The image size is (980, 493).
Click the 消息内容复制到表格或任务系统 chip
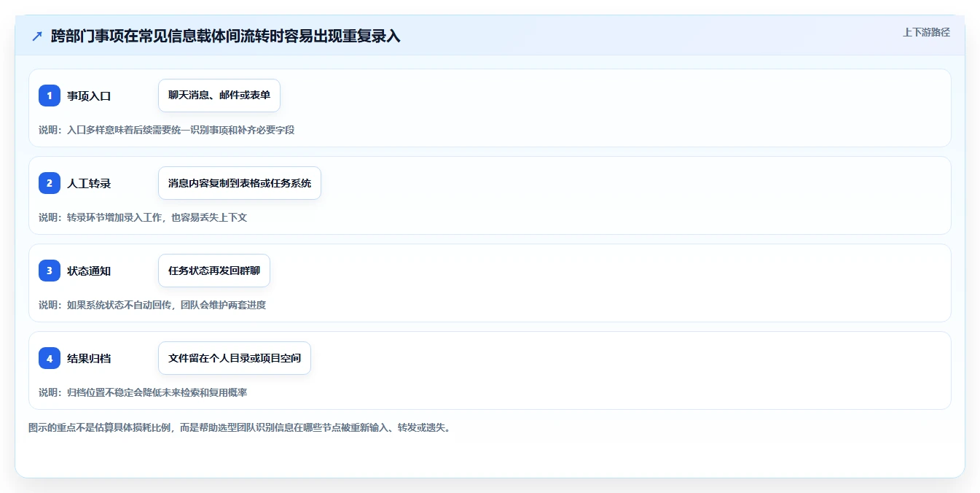click(x=240, y=183)
